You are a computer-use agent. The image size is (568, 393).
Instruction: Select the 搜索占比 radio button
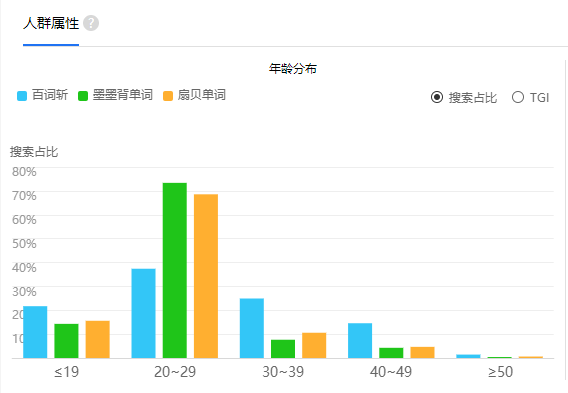(x=437, y=97)
